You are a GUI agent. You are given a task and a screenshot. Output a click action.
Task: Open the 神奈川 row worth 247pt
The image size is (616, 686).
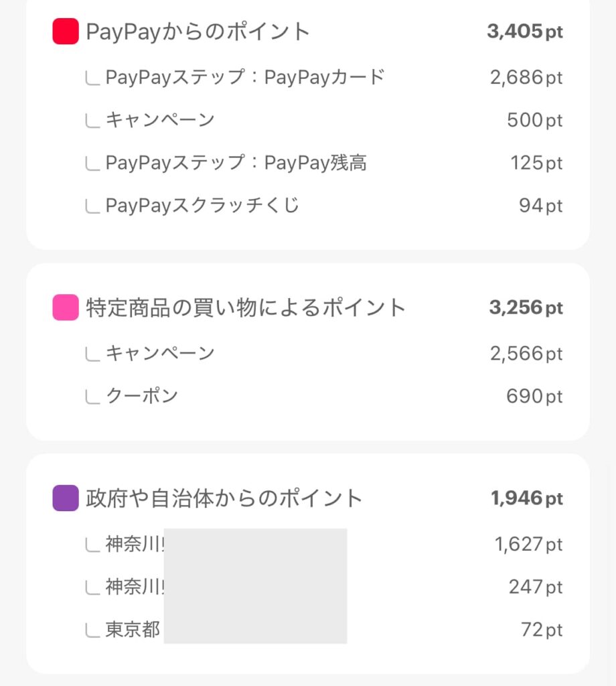click(135, 587)
